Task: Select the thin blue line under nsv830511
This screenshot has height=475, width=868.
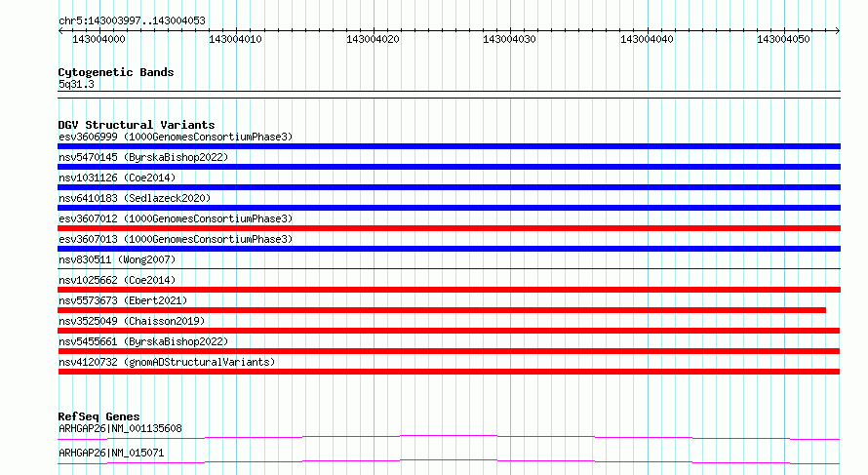Action: [449, 269]
